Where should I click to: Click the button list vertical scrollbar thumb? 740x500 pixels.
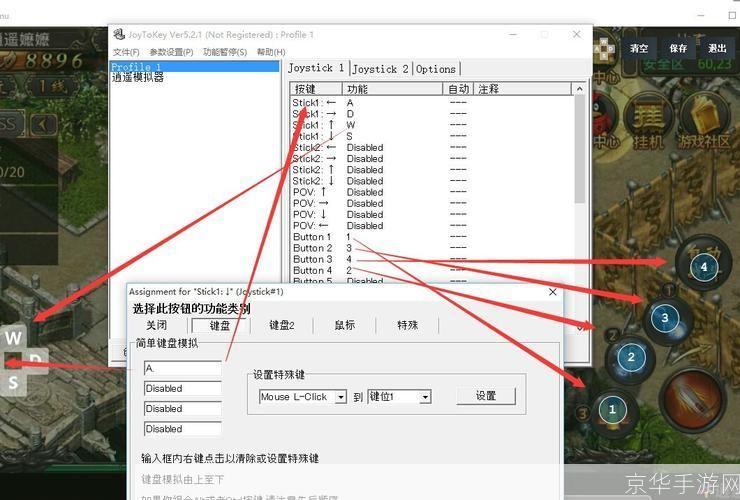click(580, 149)
